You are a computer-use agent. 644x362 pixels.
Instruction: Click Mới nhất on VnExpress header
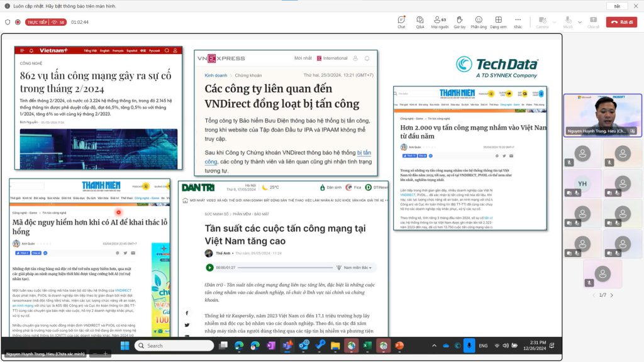(x=303, y=58)
